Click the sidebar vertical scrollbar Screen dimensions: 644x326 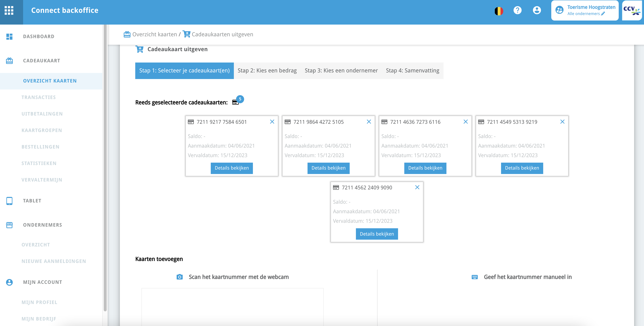coord(105,168)
